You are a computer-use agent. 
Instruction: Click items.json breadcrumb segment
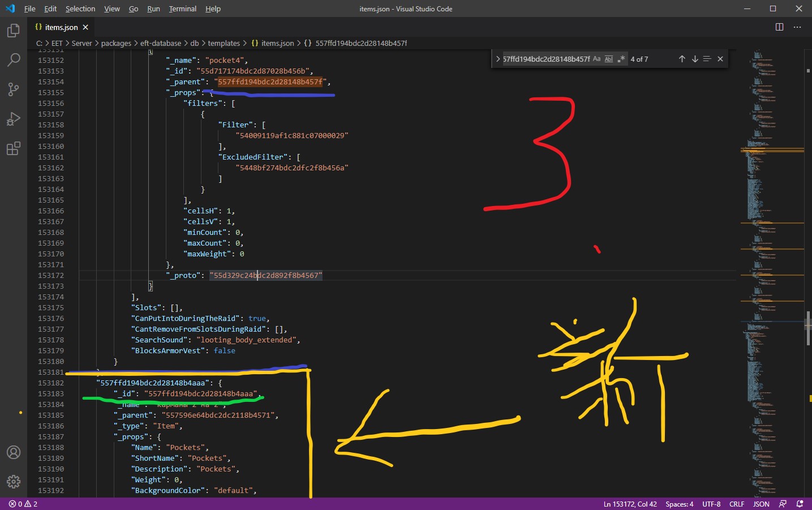(273, 43)
